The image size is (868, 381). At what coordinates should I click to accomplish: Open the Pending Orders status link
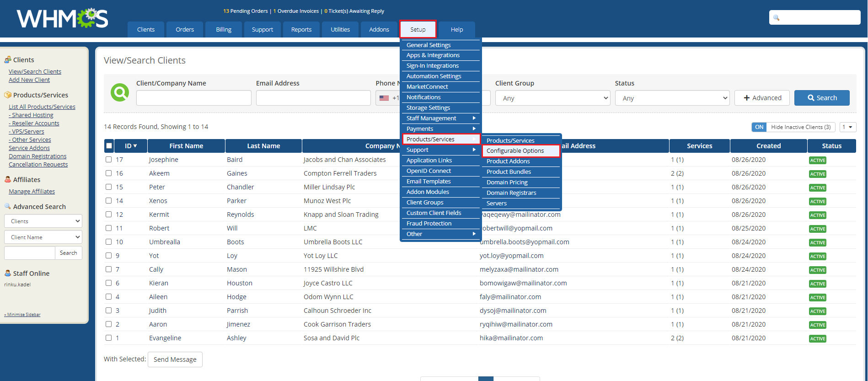(246, 11)
